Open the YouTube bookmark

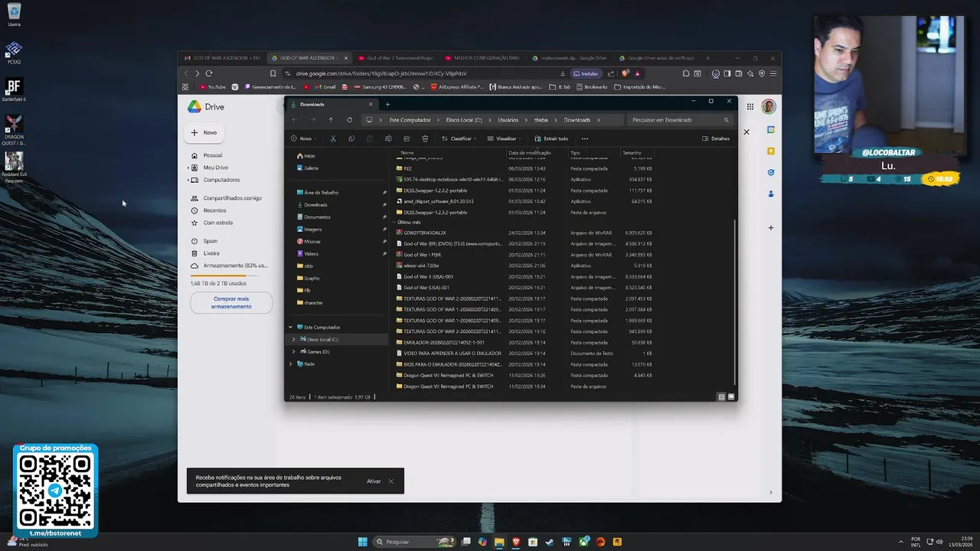(x=212, y=87)
